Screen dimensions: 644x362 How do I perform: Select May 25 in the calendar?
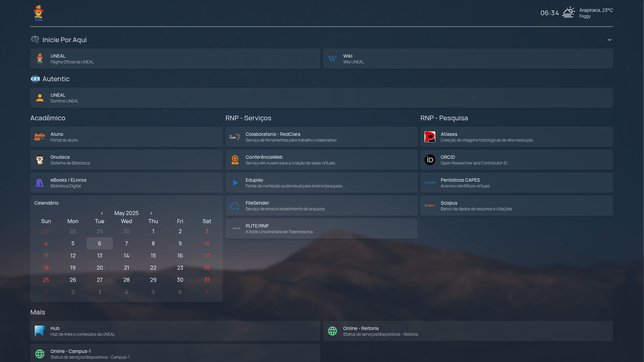(46, 280)
